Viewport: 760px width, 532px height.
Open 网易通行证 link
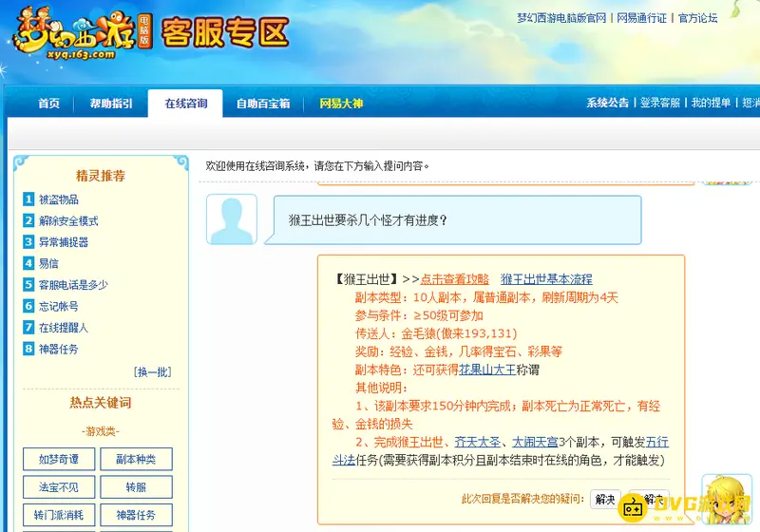(642, 18)
